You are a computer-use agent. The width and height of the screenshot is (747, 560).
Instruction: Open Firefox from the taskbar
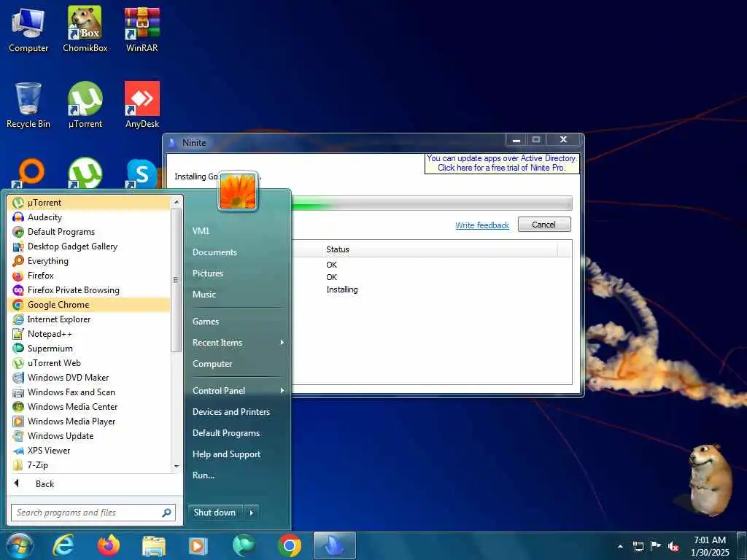click(109, 545)
